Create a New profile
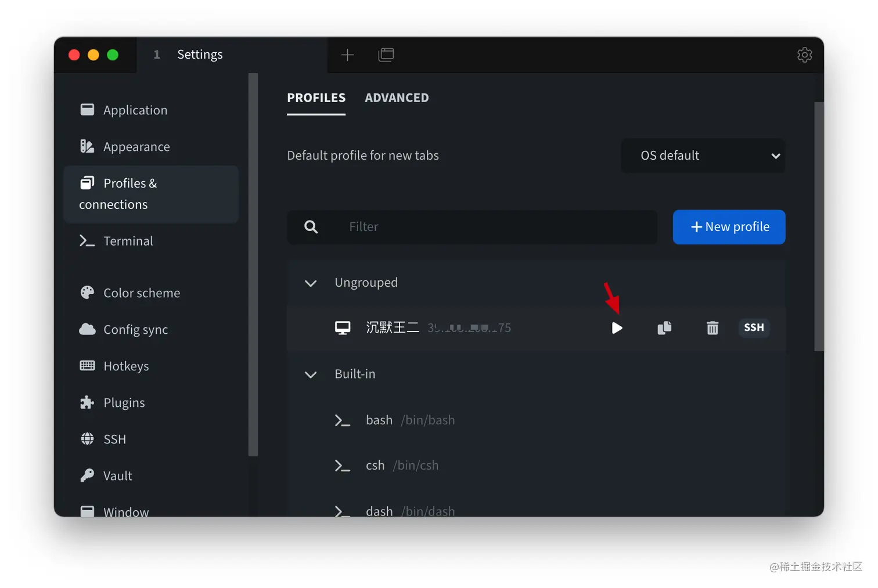The height and width of the screenshot is (588, 878). (x=729, y=227)
